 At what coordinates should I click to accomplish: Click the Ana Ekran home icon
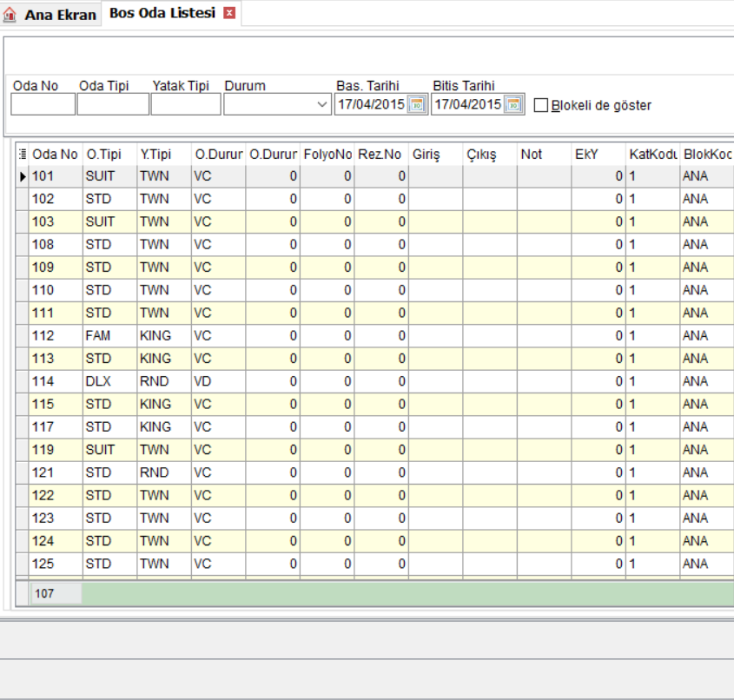(10, 15)
